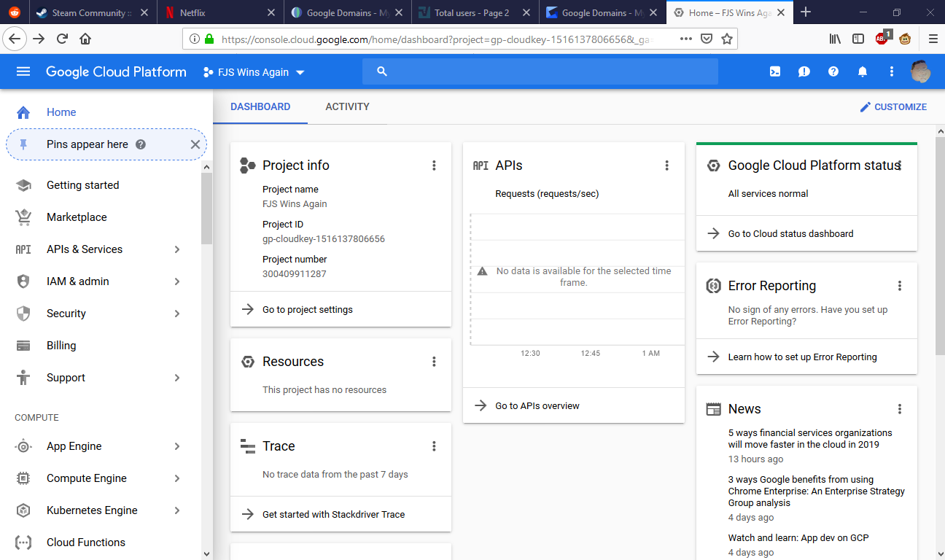945x560 pixels.
Task: Switch to the Netflix browser tab
Action: (x=220, y=12)
